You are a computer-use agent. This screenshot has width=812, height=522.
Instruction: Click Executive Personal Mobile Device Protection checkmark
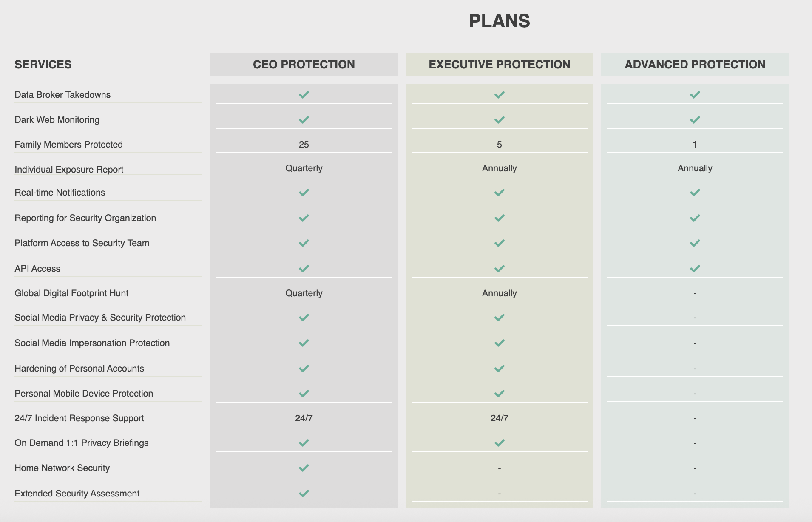coord(499,394)
